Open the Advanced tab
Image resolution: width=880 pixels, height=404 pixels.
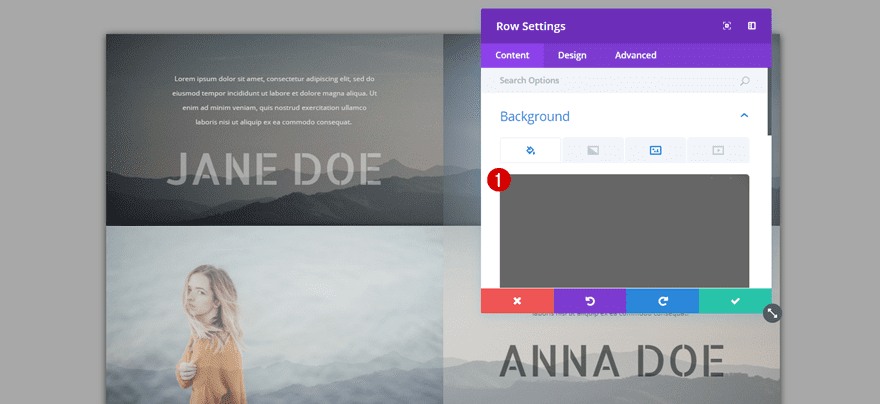[x=635, y=55]
